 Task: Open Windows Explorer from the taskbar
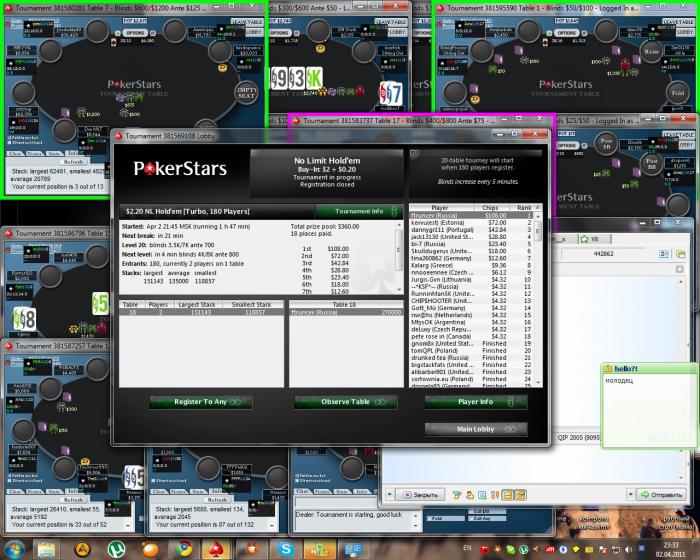[x=46, y=549]
